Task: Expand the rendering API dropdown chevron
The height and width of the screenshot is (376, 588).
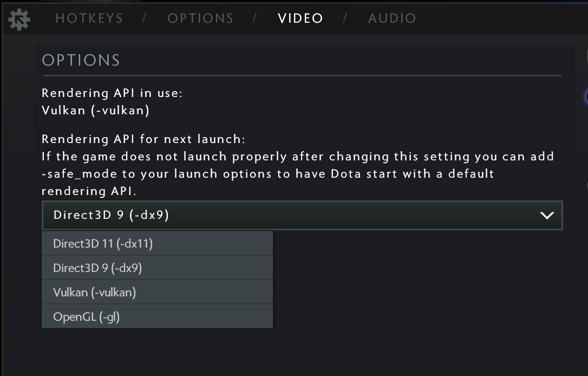Action: tap(546, 215)
